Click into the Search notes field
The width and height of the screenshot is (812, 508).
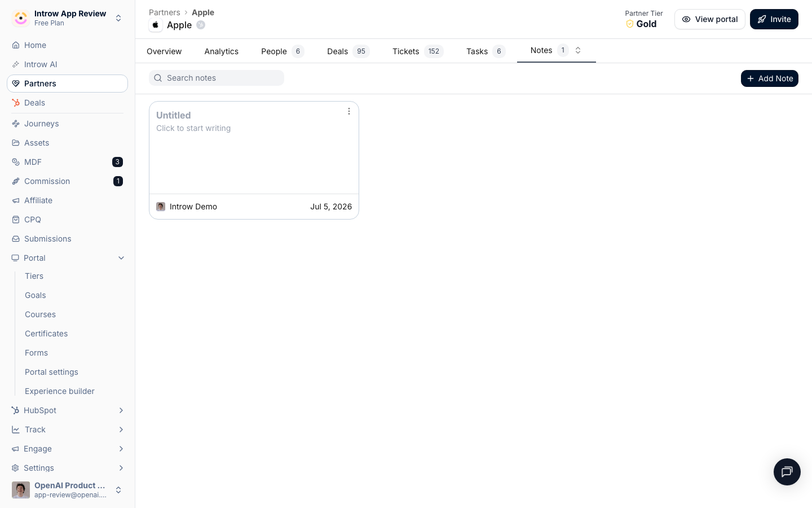pyautogui.click(x=217, y=78)
